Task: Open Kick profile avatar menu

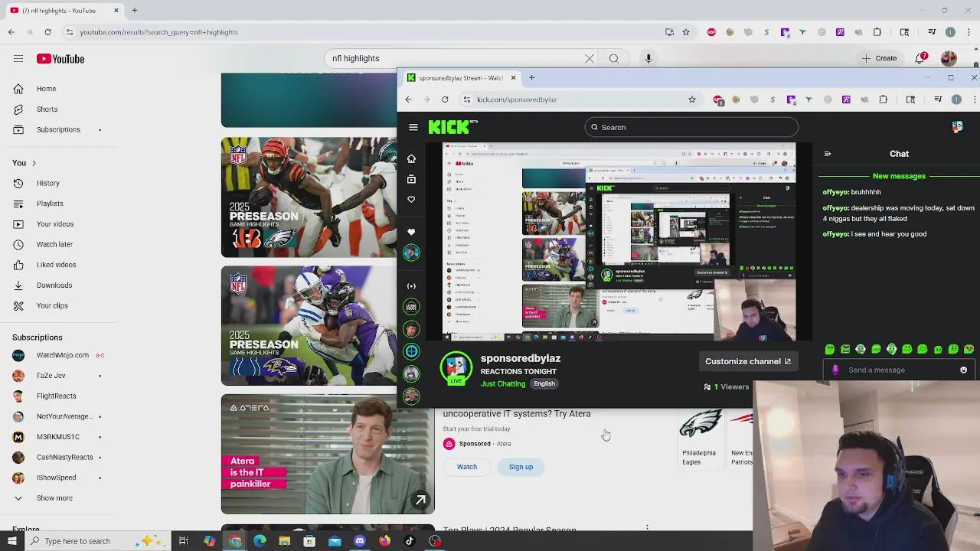Action: click(956, 127)
